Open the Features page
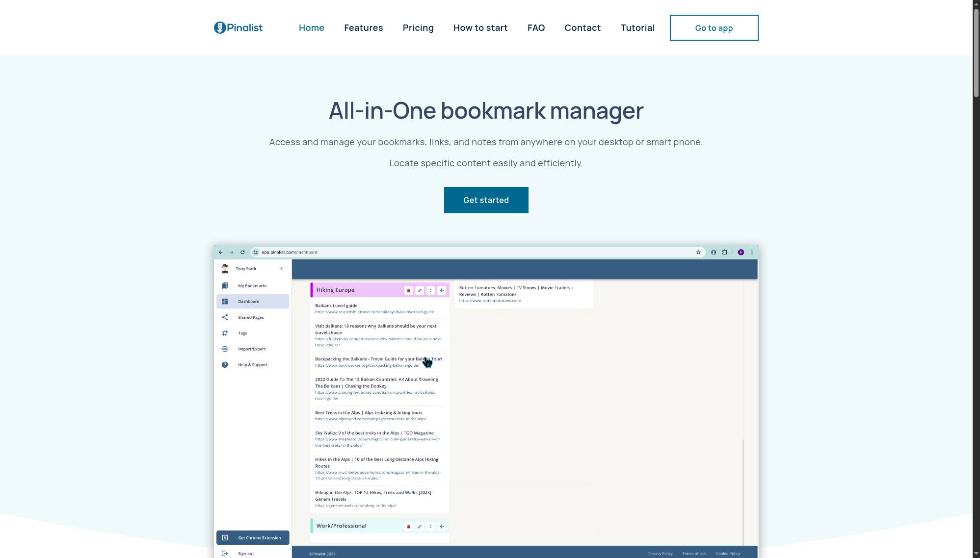 click(x=363, y=27)
